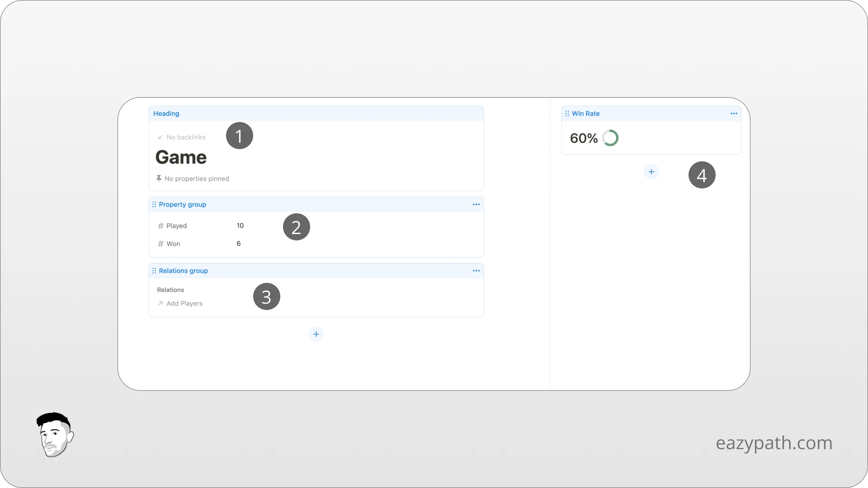868x488 pixels.
Task: Click the Relations group title
Action: [183, 271]
